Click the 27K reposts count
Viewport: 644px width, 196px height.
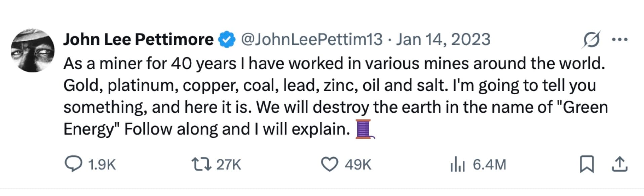[229, 165]
